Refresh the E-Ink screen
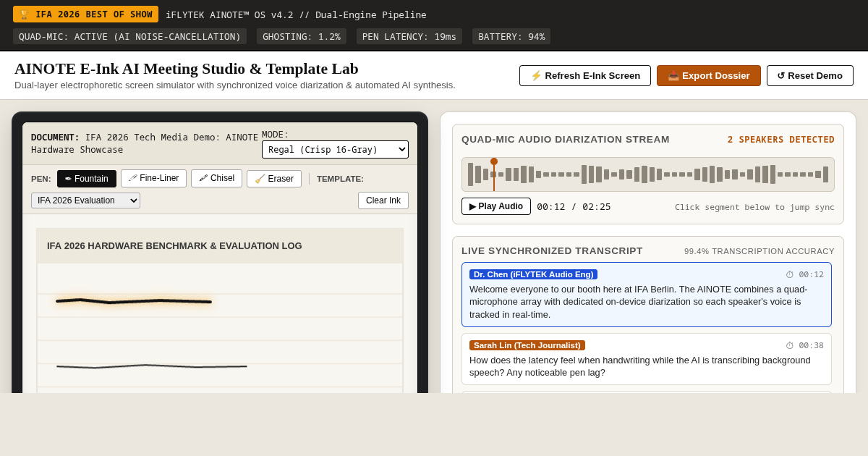 585,76
